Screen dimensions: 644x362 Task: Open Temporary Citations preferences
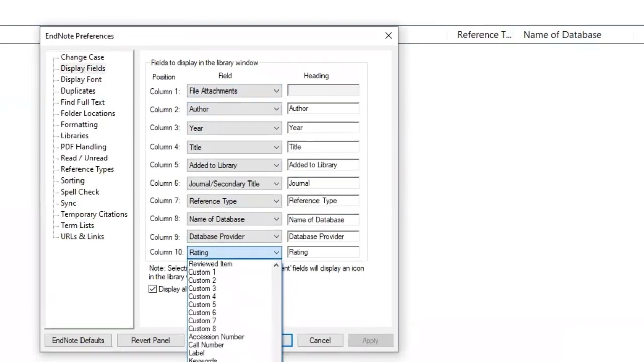coord(94,214)
